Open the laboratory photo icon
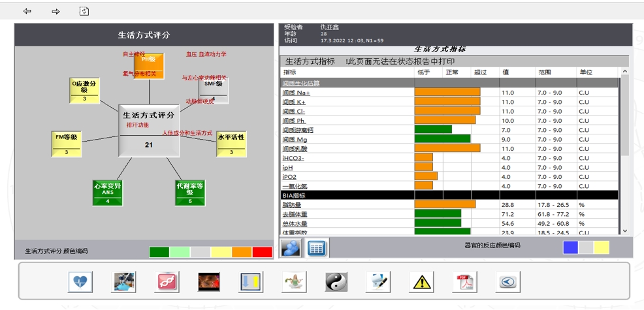 (x=123, y=282)
